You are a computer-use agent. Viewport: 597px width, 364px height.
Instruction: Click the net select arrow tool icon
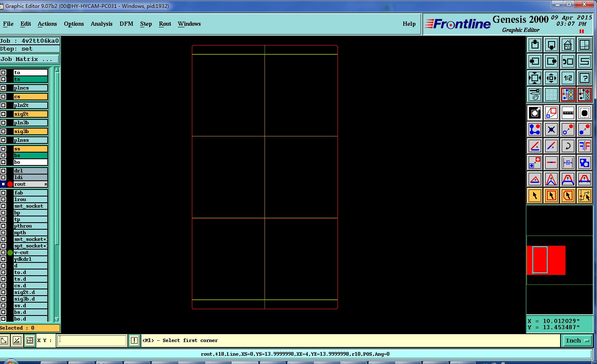click(x=585, y=196)
